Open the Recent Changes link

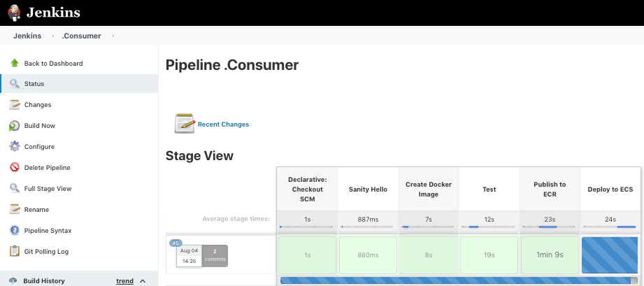pos(224,124)
